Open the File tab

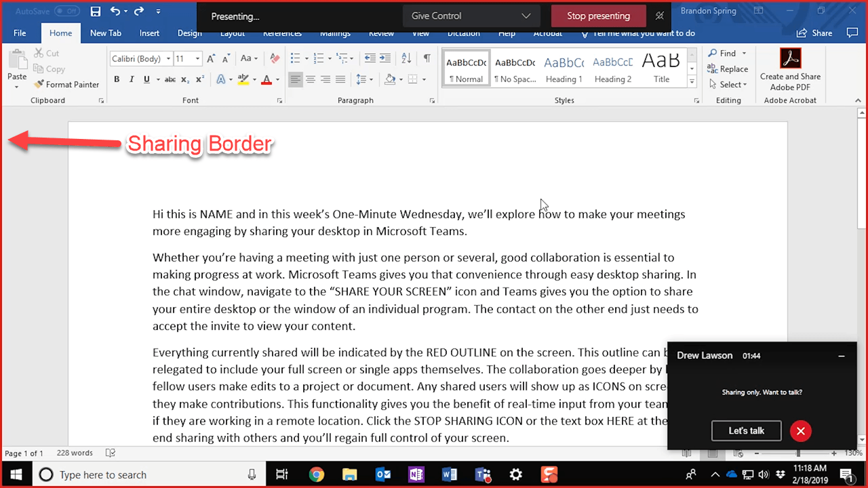[20, 33]
